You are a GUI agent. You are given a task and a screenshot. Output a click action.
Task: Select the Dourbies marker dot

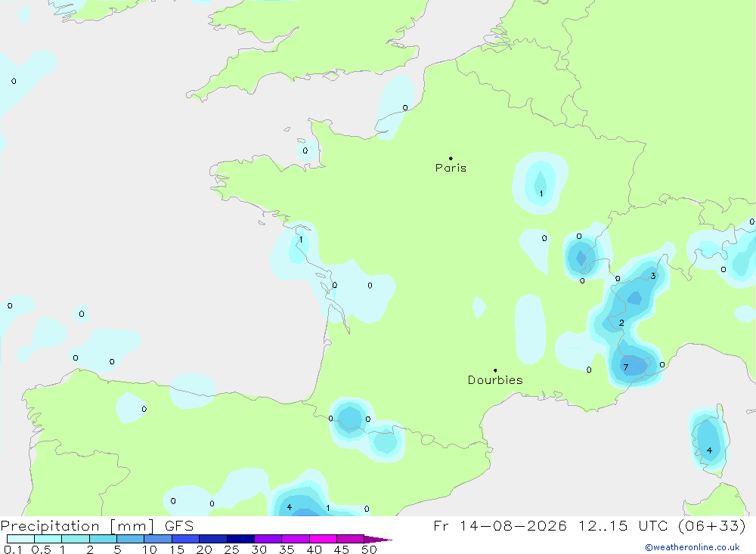point(495,370)
